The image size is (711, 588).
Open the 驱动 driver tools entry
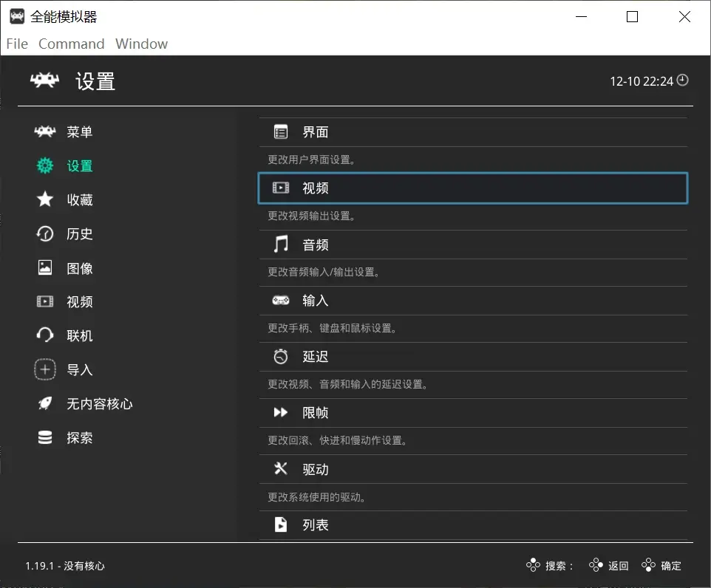tap(473, 469)
